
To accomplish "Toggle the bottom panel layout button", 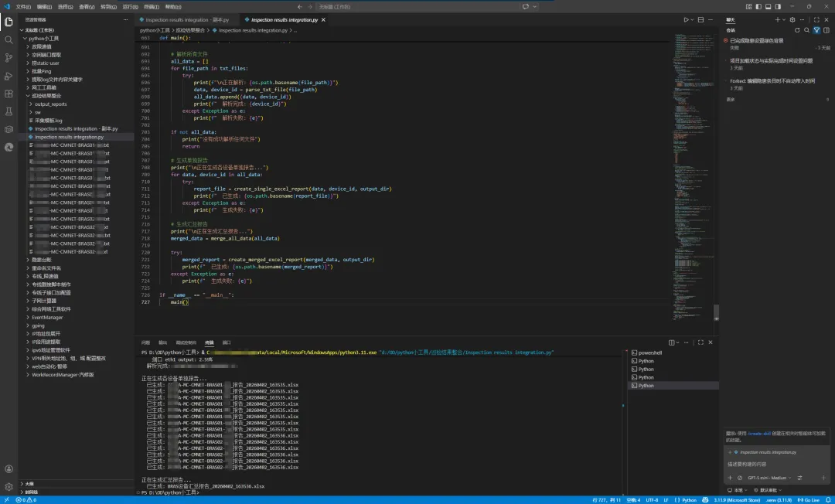I will 768,6.
